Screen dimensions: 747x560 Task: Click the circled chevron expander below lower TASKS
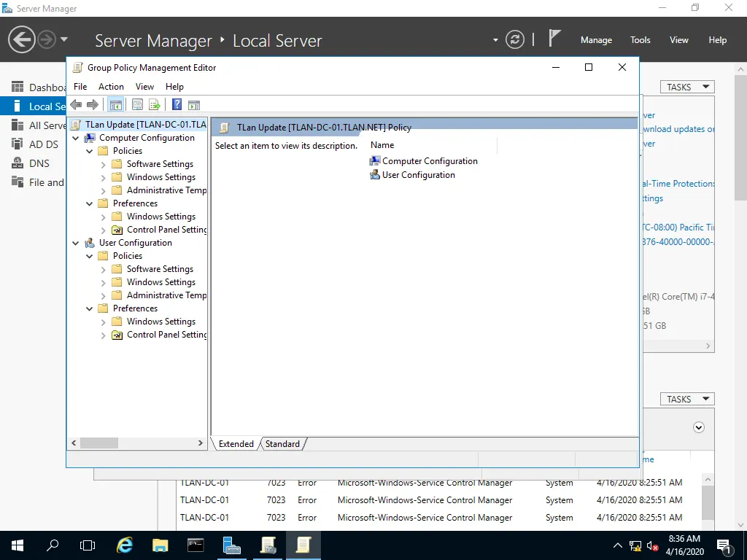tap(698, 427)
